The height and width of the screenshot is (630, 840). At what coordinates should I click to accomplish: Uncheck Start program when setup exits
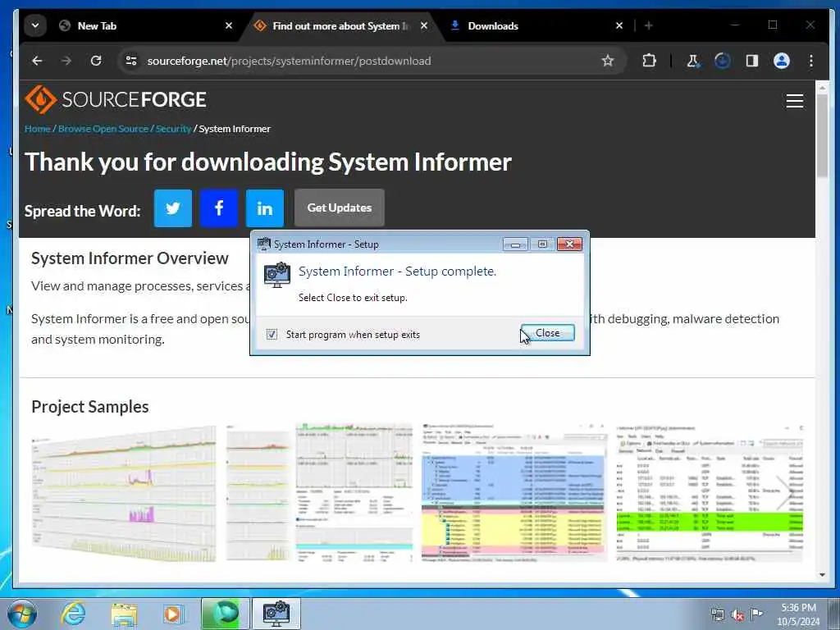(x=272, y=335)
